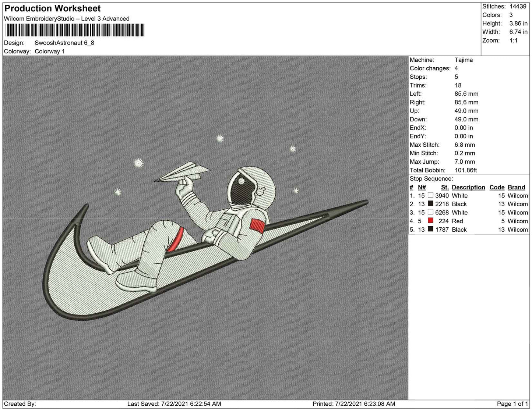Click the white swatch in stop sequence row 3
The image size is (532, 409).
click(x=430, y=212)
